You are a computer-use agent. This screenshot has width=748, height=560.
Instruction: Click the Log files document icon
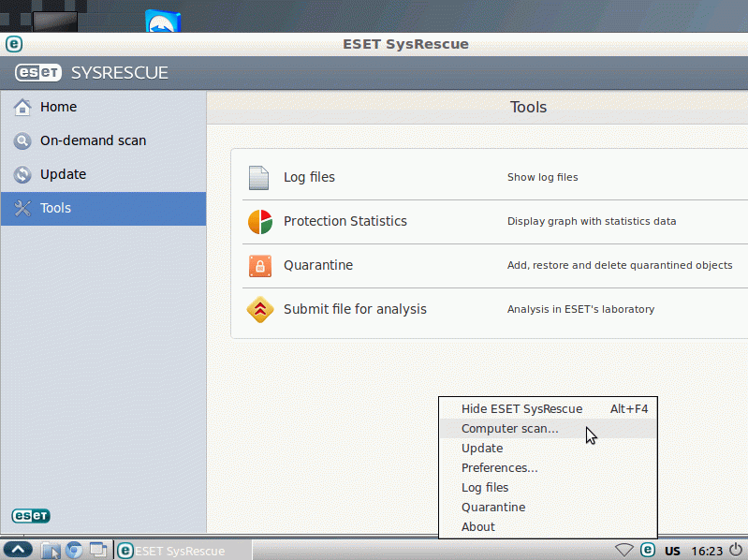click(259, 177)
